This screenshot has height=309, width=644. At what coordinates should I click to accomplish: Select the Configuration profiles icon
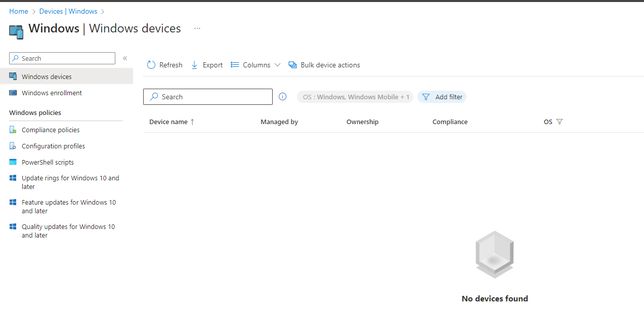(x=13, y=146)
